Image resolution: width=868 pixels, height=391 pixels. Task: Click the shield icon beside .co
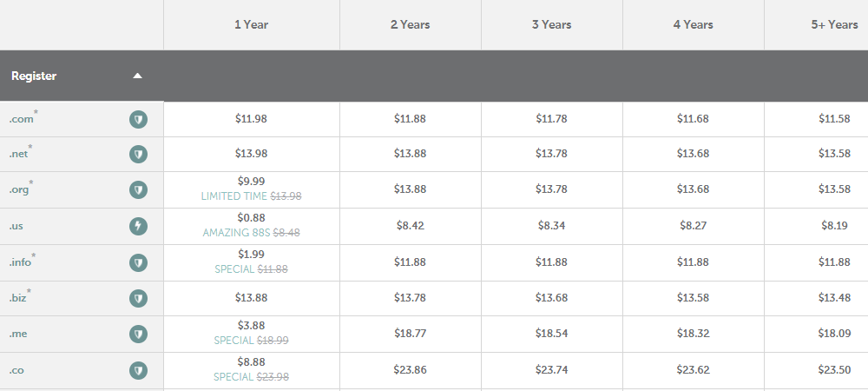click(x=138, y=370)
